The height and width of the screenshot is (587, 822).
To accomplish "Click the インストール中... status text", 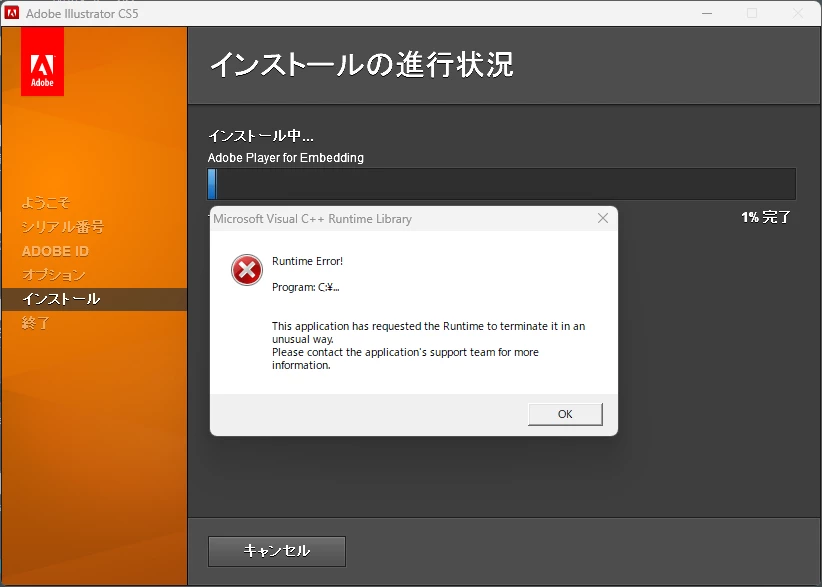I will click(x=261, y=136).
